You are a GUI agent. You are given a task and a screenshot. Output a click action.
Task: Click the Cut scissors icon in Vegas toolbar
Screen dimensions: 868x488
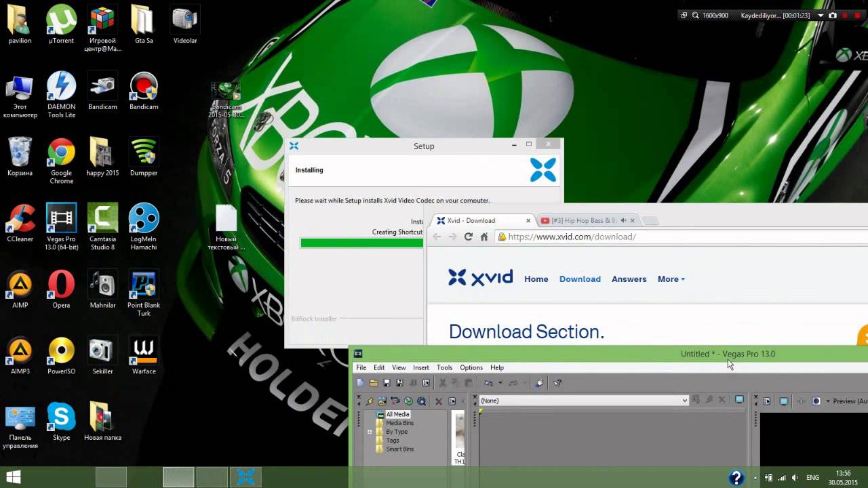click(x=443, y=383)
